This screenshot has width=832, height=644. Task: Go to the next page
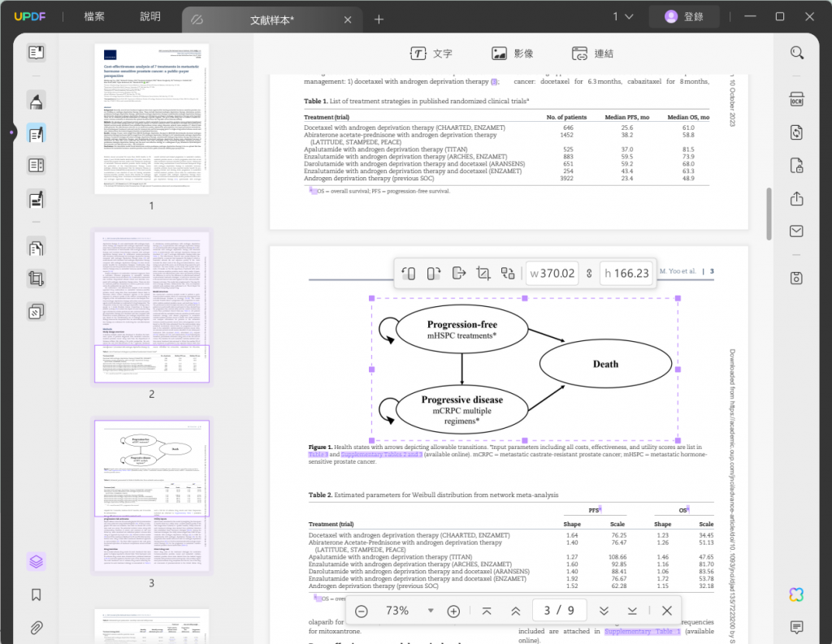(604, 612)
